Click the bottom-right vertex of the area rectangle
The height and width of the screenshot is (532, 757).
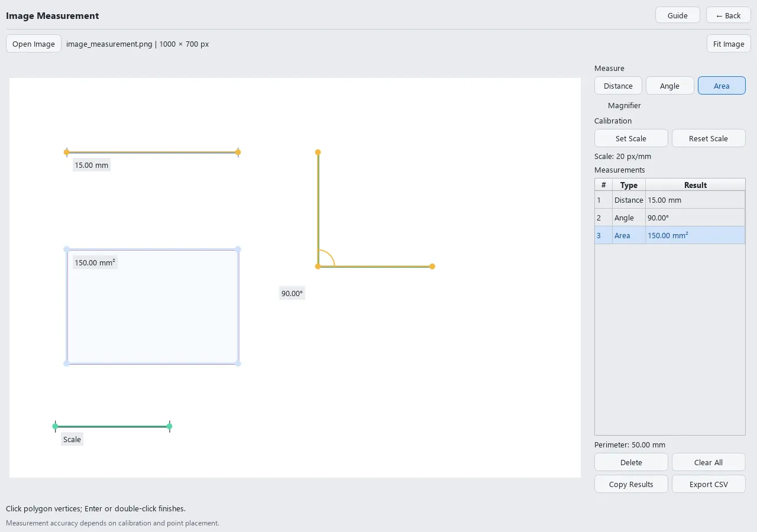coord(238,363)
